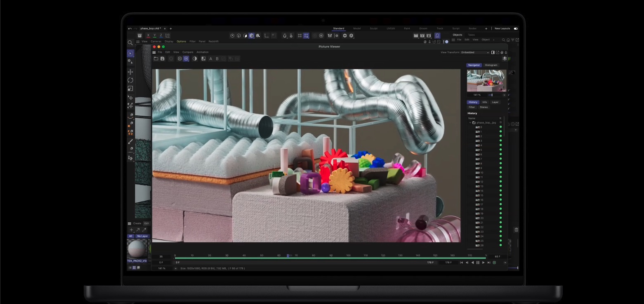Open the material manager hamburger menu

click(x=129, y=224)
